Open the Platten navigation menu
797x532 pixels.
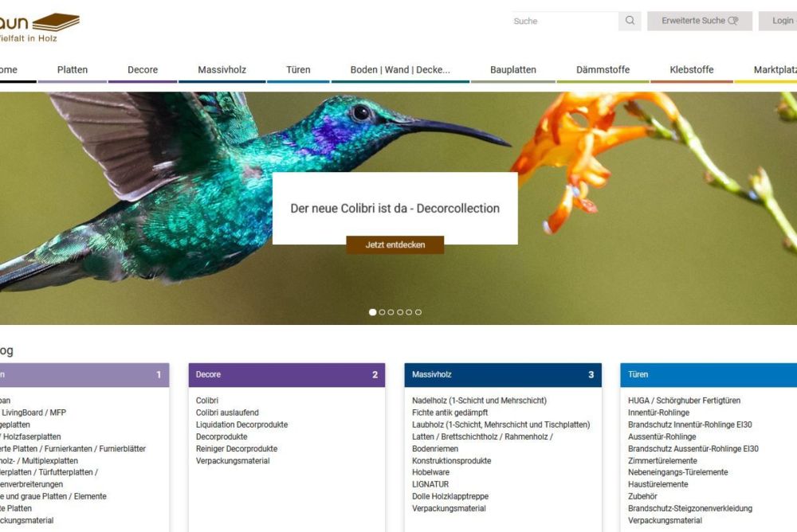click(73, 70)
